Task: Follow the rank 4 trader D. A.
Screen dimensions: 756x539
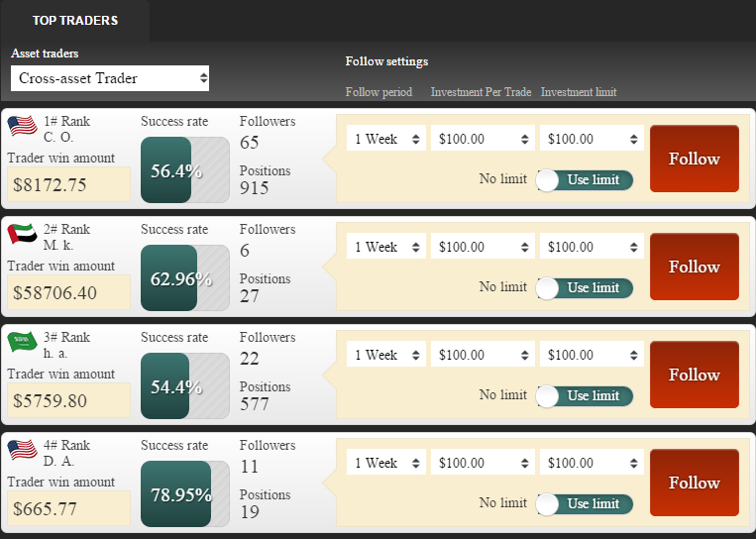Action: [694, 483]
